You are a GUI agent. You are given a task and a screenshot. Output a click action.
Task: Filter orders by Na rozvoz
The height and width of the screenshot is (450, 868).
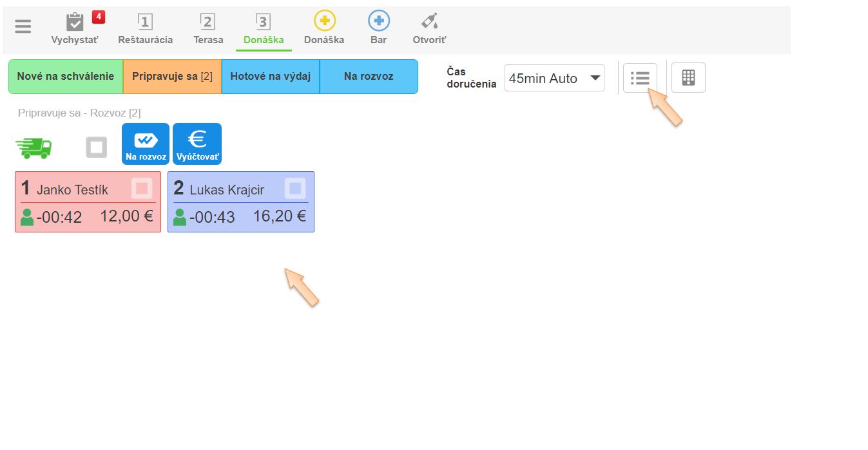[x=369, y=77]
